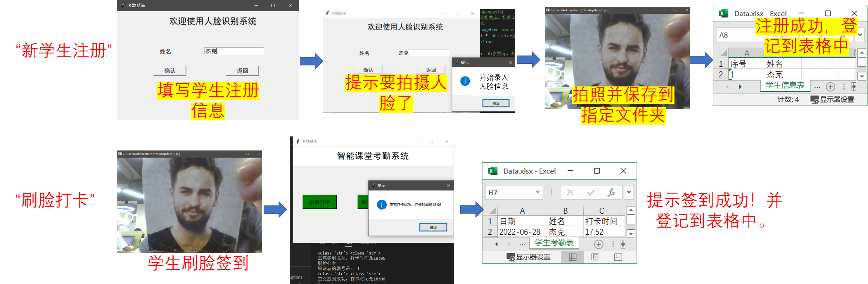Click scroll-up arrow in 学生信息表 Excel window
868x284 pixels.
[862, 53]
